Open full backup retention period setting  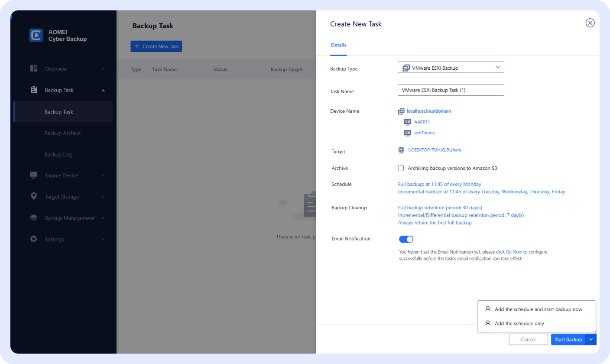440,208
